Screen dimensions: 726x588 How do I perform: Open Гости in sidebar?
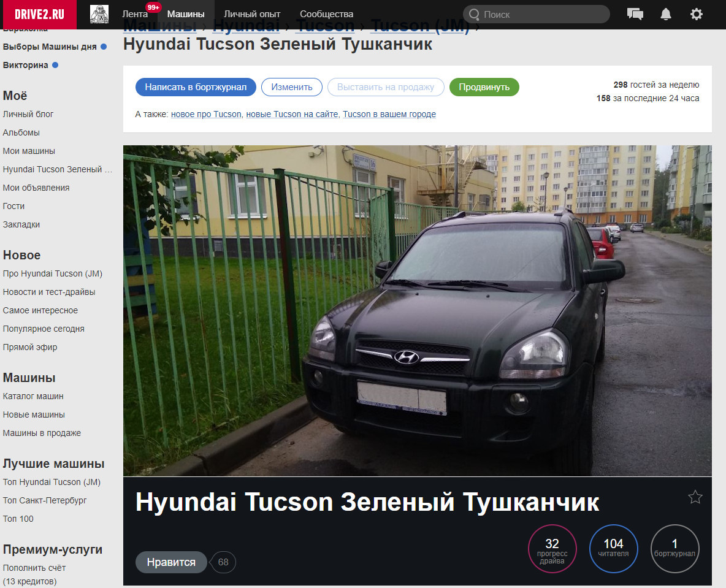tap(13, 206)
